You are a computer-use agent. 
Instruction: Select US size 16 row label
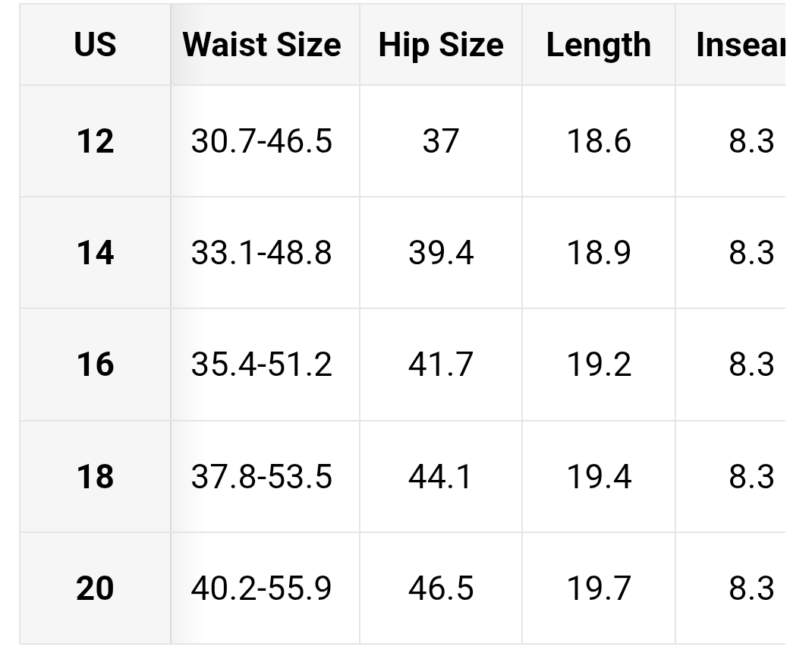pyautogui.click(x=95, y=364)
